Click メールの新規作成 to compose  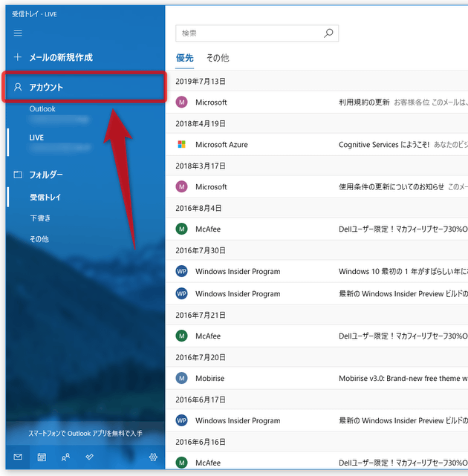(61, 57)
